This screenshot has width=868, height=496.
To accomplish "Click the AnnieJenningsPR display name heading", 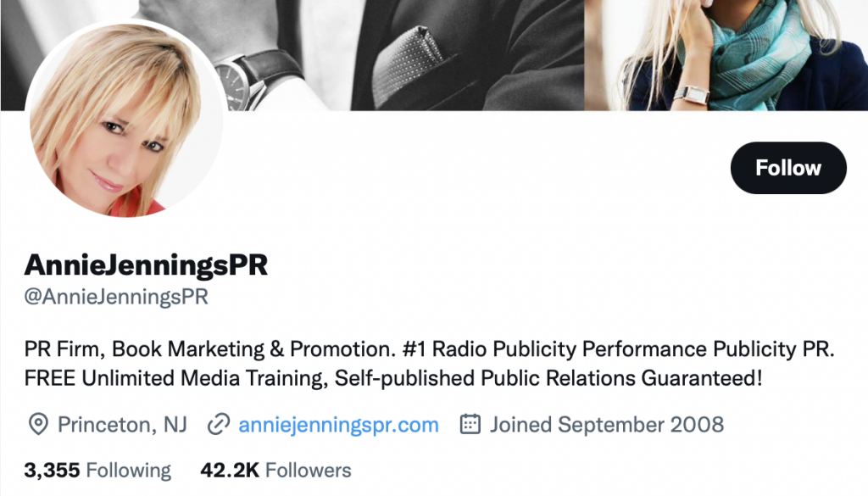I will [146, 265].
